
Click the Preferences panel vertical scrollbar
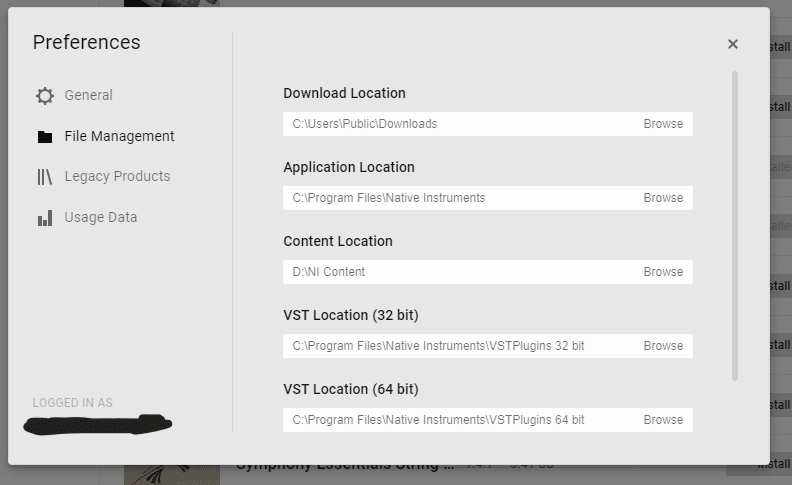(735, 226)
